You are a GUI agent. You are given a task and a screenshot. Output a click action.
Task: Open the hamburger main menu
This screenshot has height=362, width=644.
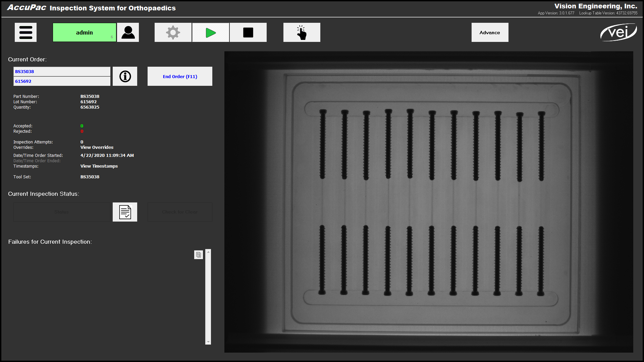coord(25,33)
